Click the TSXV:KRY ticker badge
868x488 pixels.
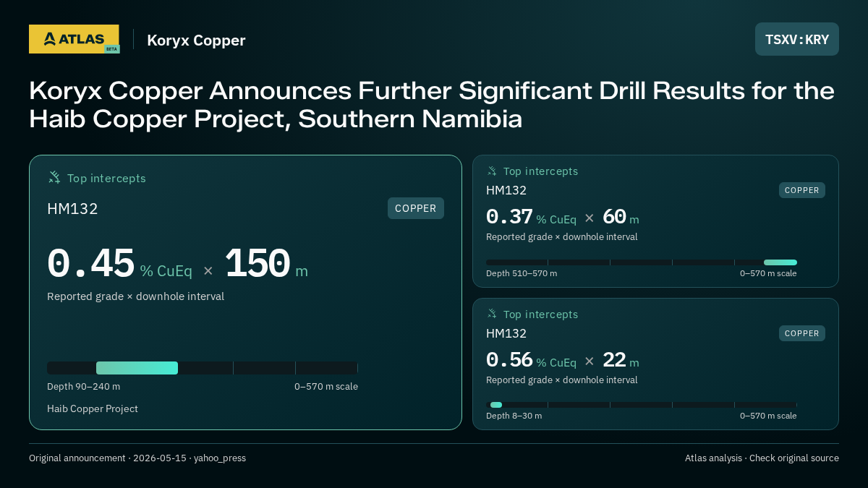click(797, 39)
